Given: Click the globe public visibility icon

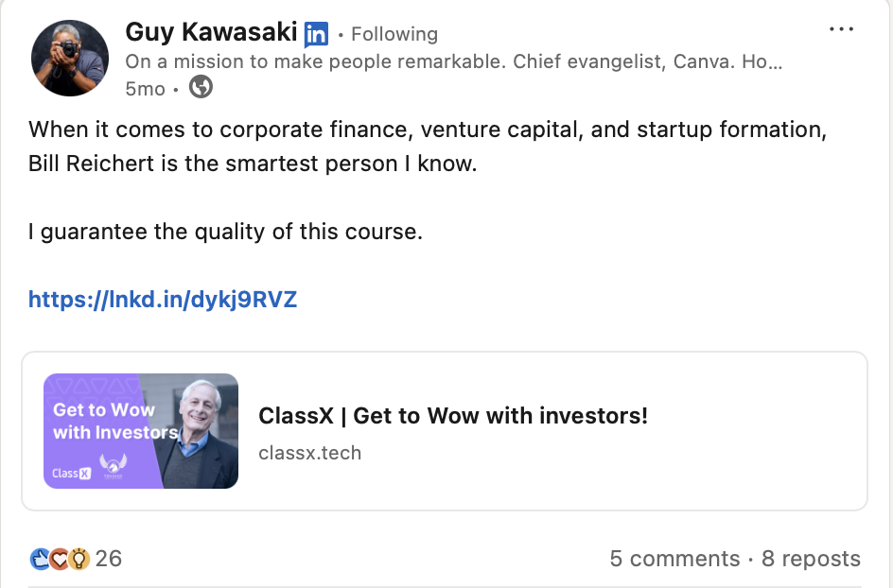Looking at the screenshot, I should coord(201,88).
